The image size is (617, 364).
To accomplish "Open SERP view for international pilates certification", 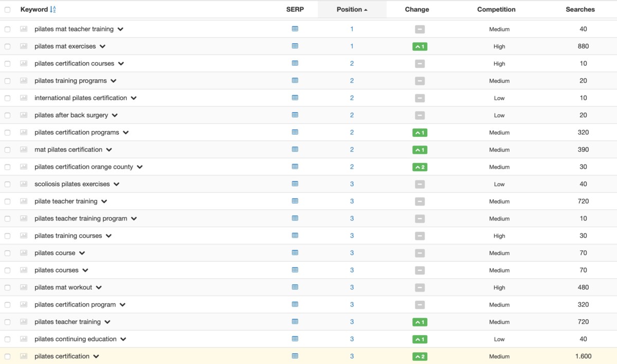I will tap(295, 98).
